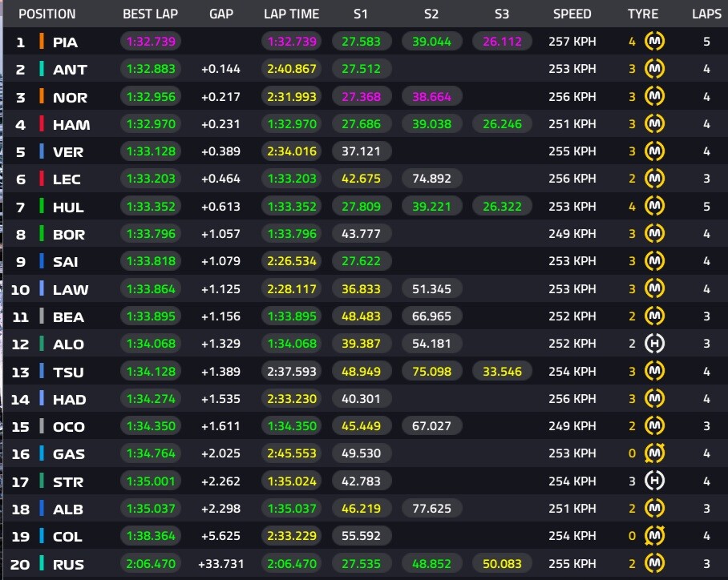Click HAM's medium tyre icon
Viewport: 728px width, 580px height.
coord(656,124)
